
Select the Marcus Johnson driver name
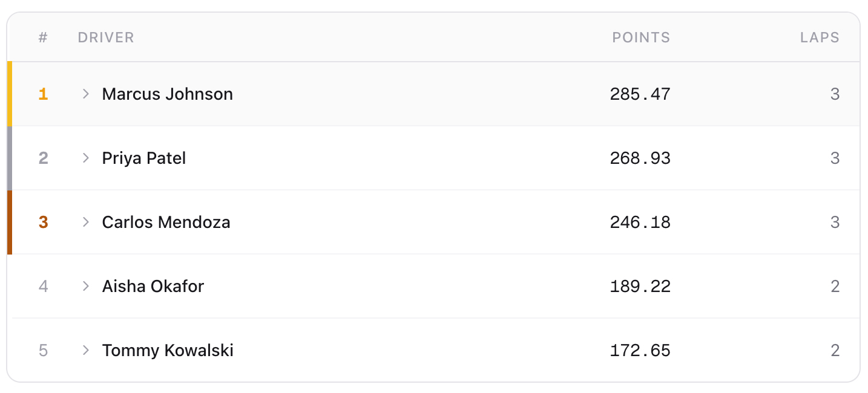(x=167, y=94)
